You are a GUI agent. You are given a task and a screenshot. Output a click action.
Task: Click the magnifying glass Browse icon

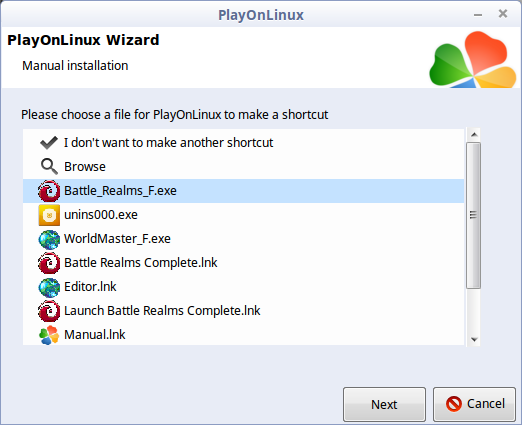(x=49, y=166)
